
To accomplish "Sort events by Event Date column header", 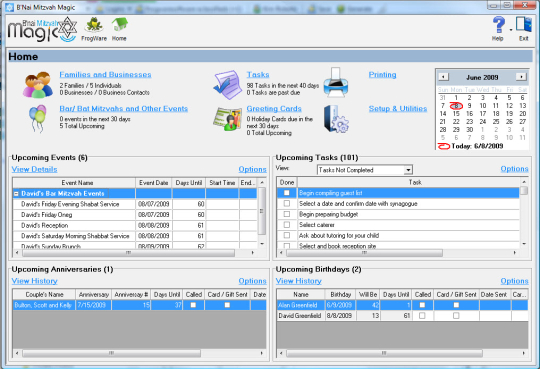I will [x=154, y=183].
